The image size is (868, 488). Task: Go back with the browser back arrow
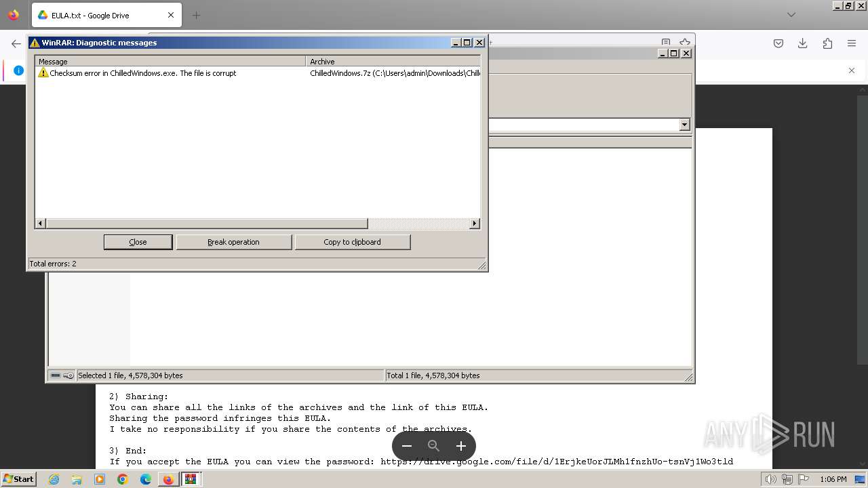[16, 43]
